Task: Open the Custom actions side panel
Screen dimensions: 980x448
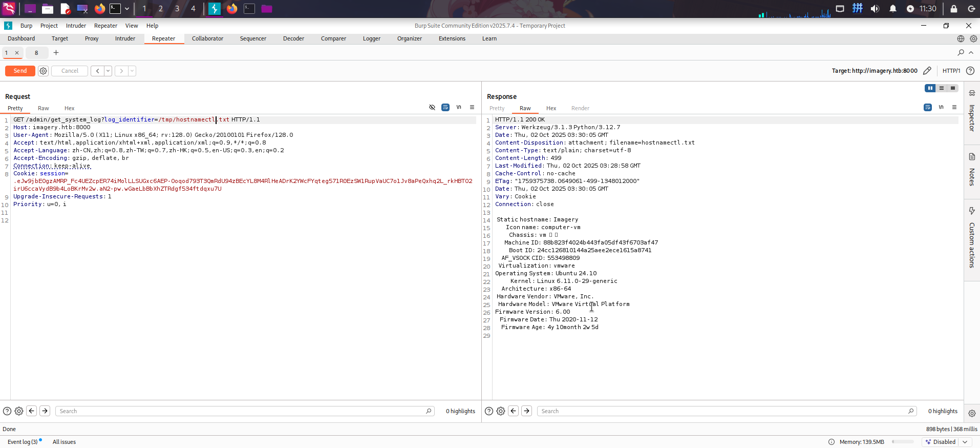Action: point(972,237)
